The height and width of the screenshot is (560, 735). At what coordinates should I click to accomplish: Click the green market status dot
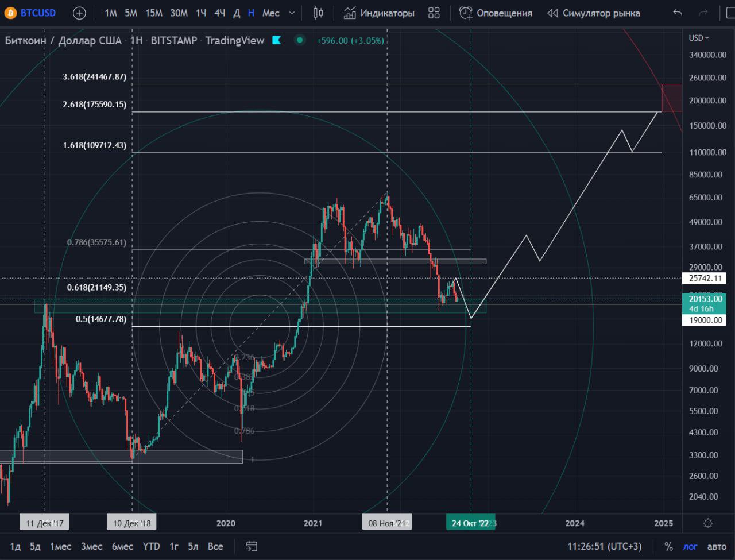tap(300, 40)
